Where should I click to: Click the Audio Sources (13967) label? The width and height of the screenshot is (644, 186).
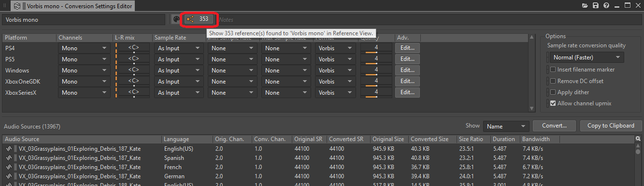32,127
